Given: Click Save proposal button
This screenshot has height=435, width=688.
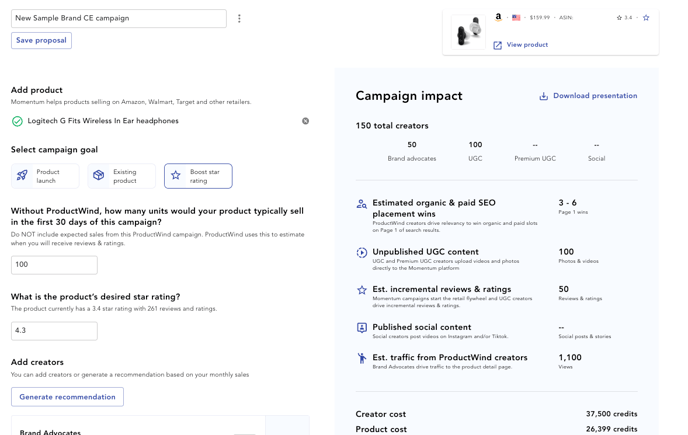Looking at the screenshot, I should (x=41, y=40).
